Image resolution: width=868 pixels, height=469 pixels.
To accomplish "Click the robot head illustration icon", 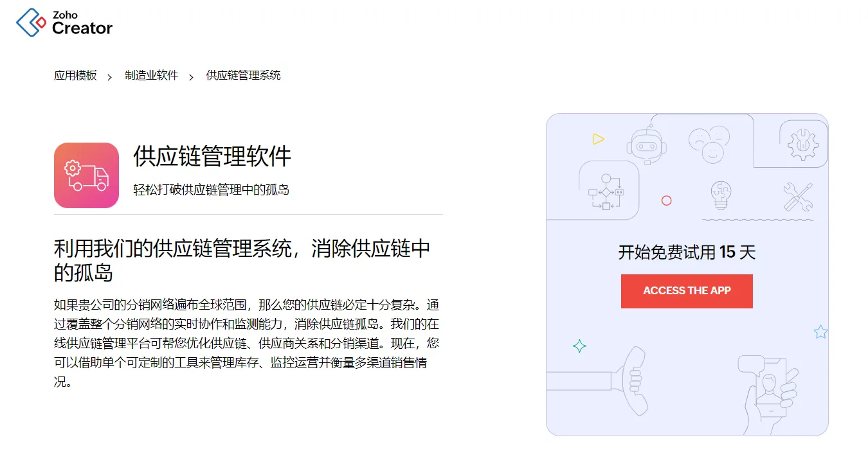I will 647,146.
